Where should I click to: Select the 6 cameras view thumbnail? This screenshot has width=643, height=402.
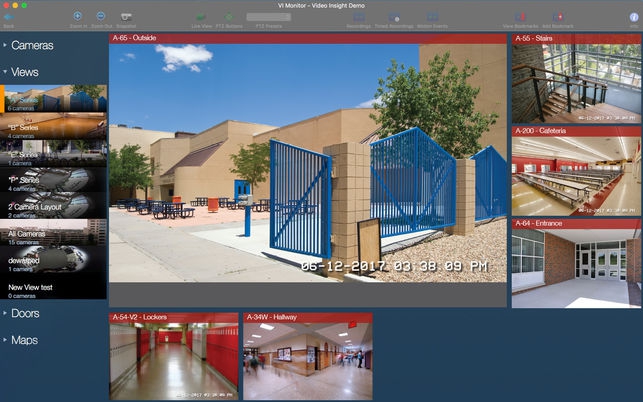click(x=53, y=98)
